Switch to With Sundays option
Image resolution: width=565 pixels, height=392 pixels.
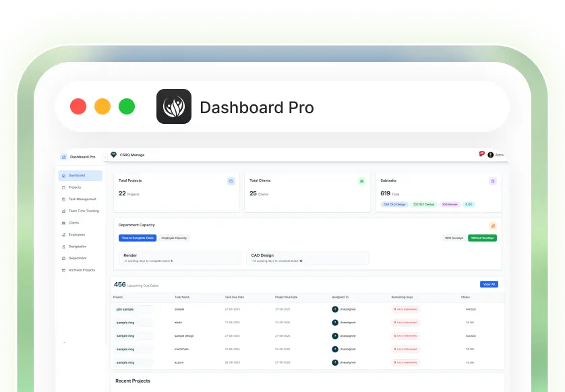tap(454, 238)
